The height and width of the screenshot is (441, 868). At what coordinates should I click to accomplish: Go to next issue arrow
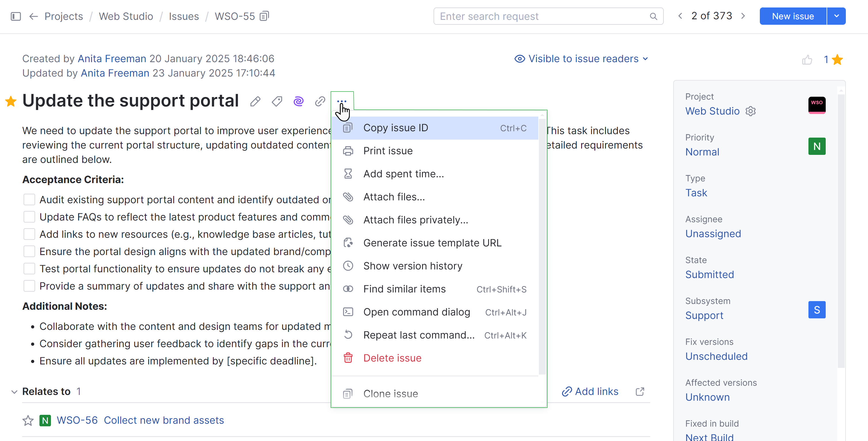click(x=743, y=16)
